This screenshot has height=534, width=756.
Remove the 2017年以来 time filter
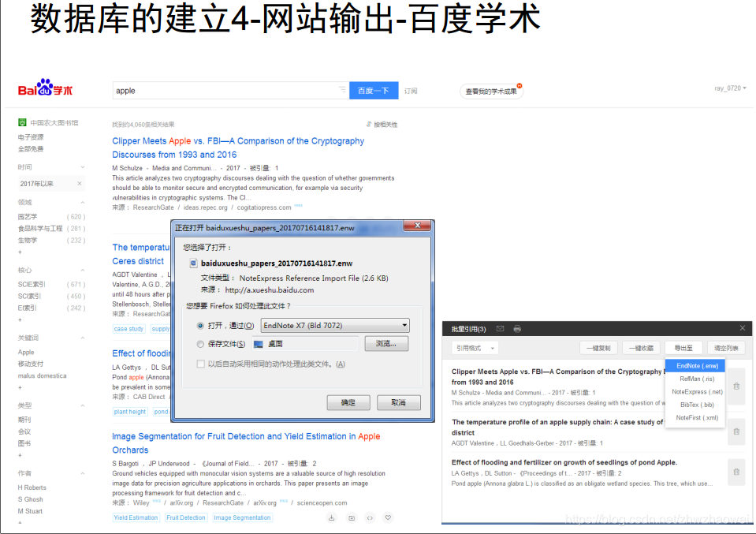(x=80, y=183)
